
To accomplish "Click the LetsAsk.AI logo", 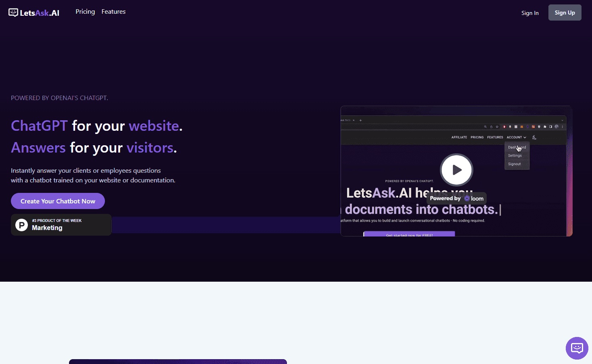I will (34, 13).
